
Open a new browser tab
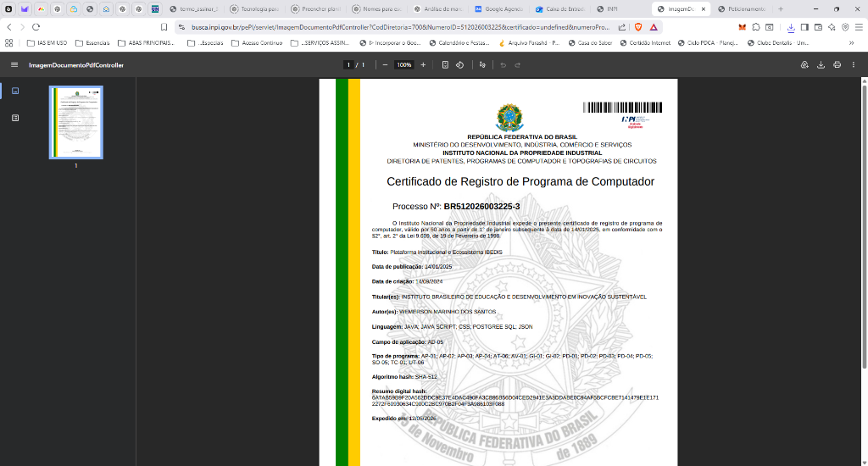click(781, 8)
